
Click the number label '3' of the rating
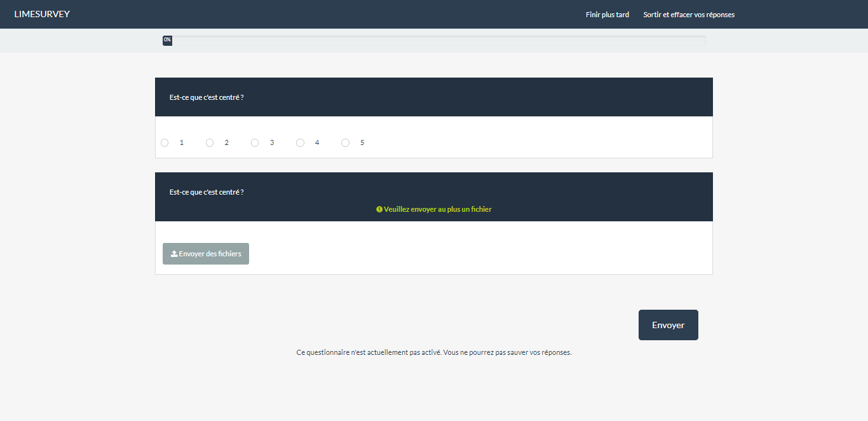[272, 143]
